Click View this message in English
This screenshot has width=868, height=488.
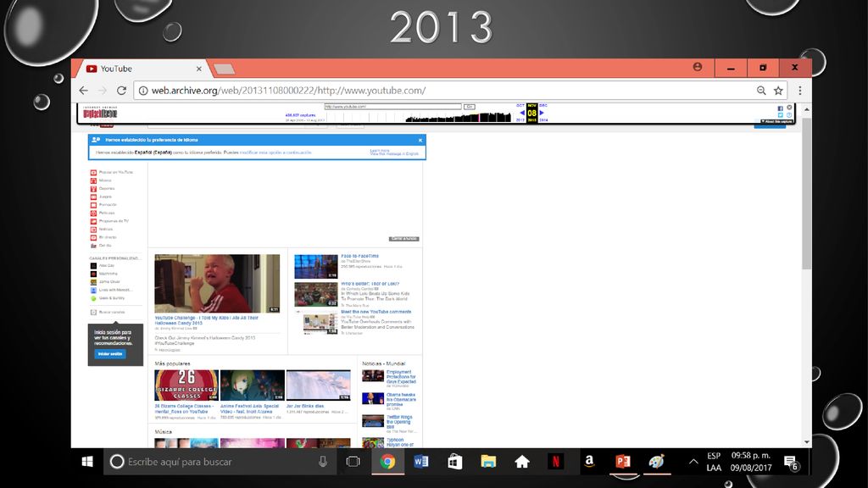(394, 154)
